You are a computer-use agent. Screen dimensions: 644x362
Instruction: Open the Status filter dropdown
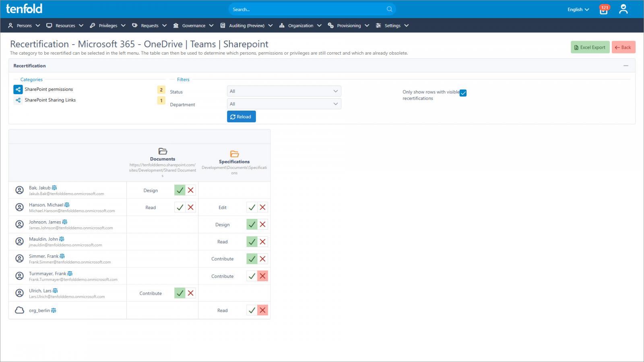click(284, 91)
